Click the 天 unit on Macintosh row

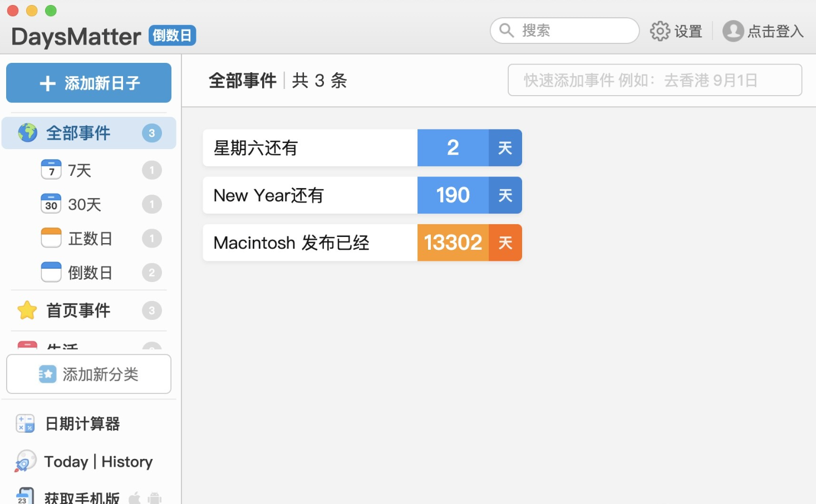(505, 243)
